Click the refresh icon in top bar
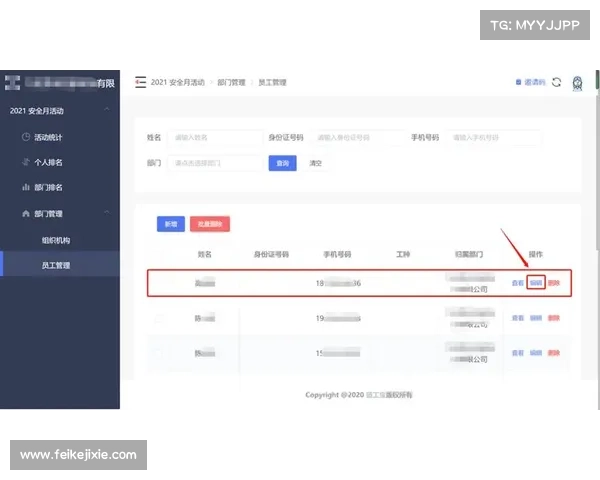The height and width of the screenshot is (480, 600). [x=557, y=82]
